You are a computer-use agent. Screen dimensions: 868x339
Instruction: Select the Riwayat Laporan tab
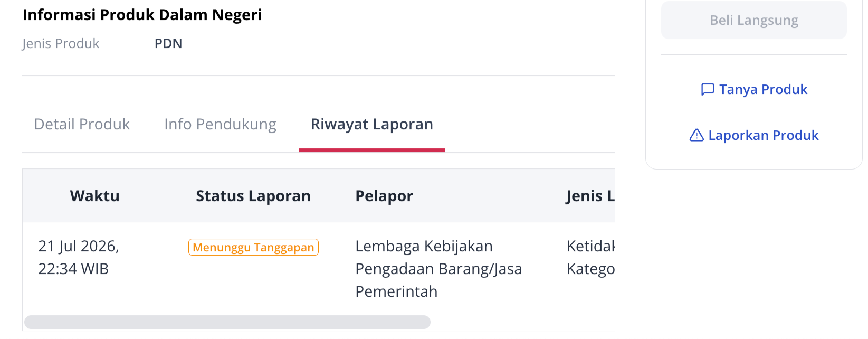coord(372,124)
